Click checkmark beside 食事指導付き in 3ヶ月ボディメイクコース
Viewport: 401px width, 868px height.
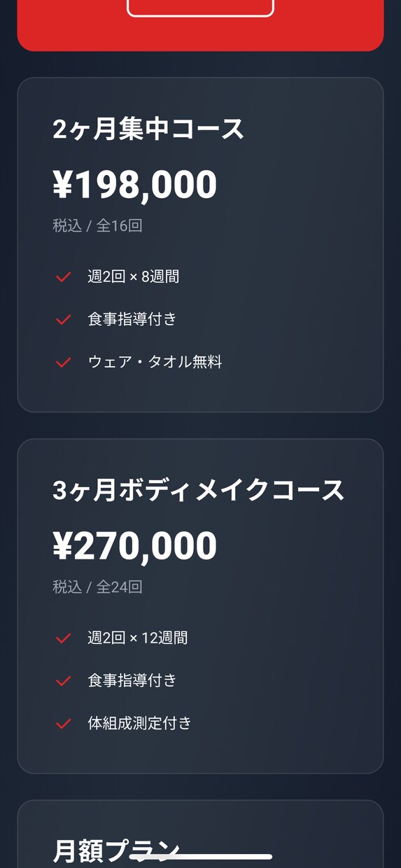tap(64, 681)
